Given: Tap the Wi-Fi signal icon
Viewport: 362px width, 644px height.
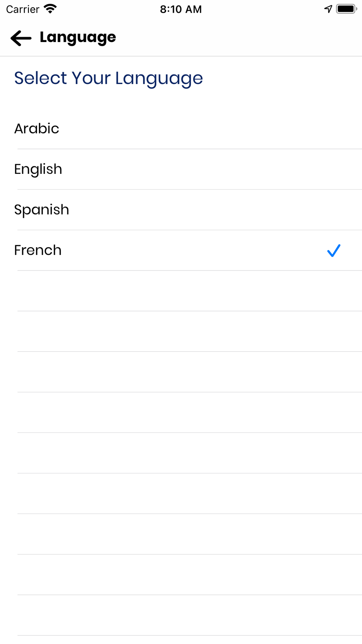Looking at the screenshot, I should point(50,9).
